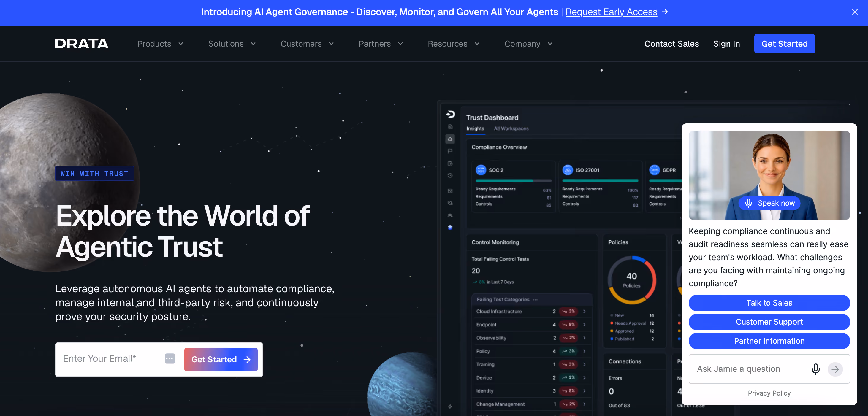
Task: Click the ISO 27001 readiness progress bar
Action: (x=600, y=181)
